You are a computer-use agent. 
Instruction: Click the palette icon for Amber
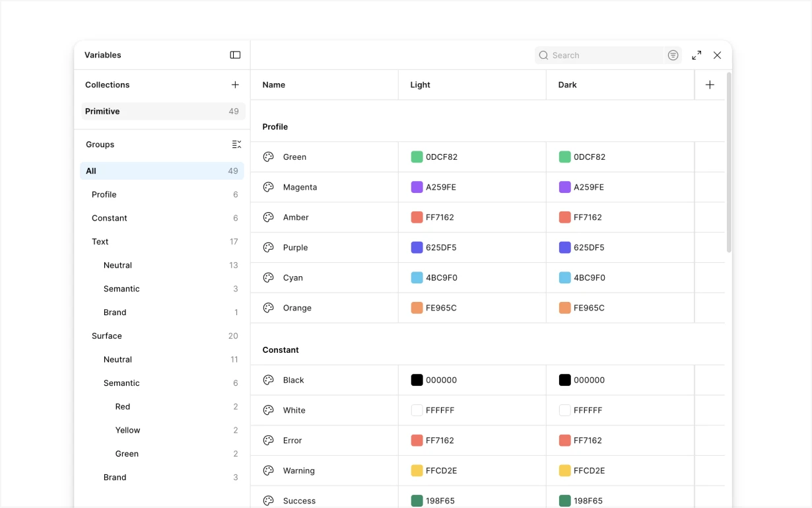268,217
